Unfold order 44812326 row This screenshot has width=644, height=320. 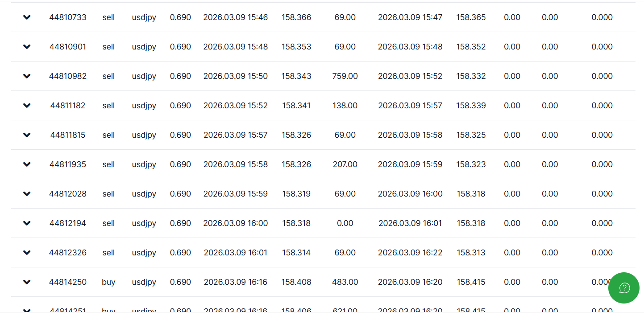pos(27,253)
